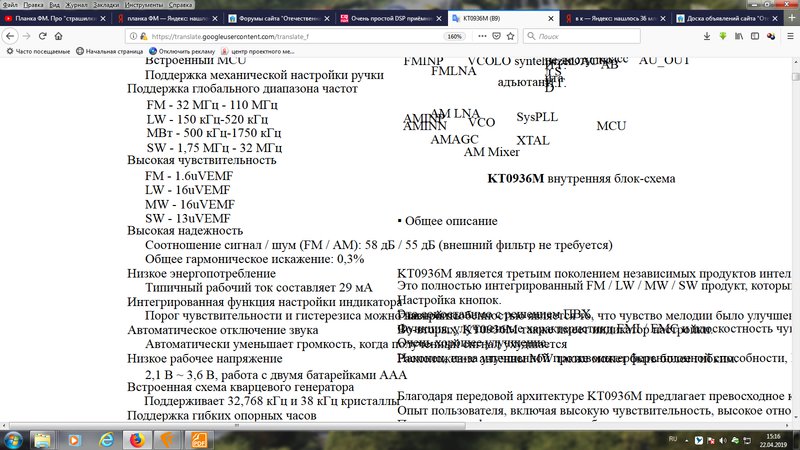Click the vertical scrollbar down arrow
This screenshot has width=800, height=450.
coord(795,418)
